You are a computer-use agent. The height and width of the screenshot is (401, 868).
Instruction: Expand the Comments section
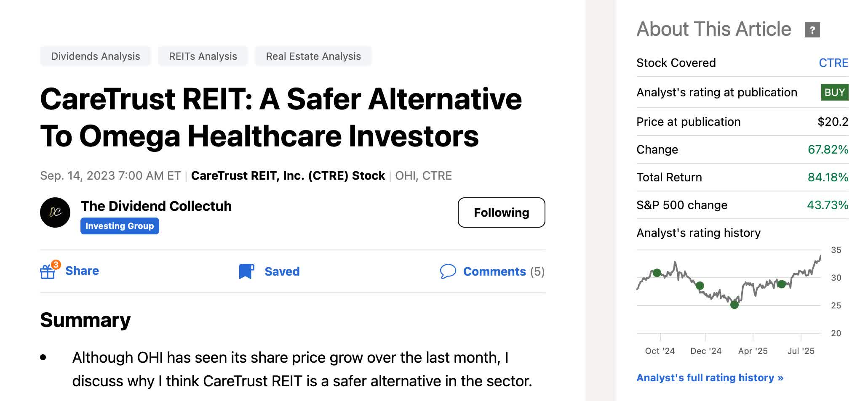495,271
